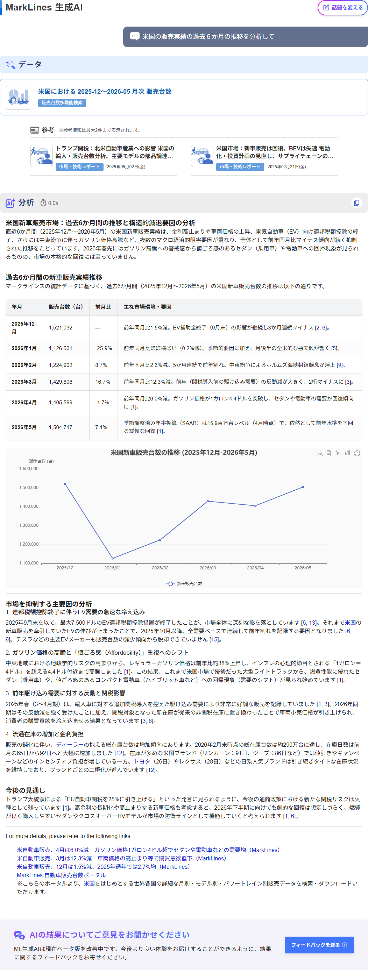Click the 7.1% month-over-month cell
The width and height of the screenshot is (368, 980).
tap(104, 427)
